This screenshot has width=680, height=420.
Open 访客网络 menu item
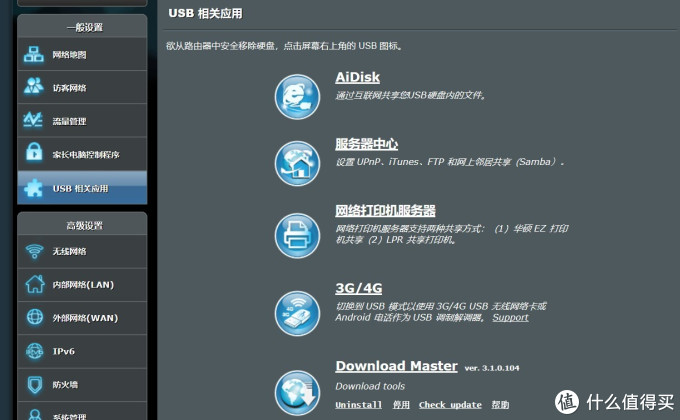82,87
